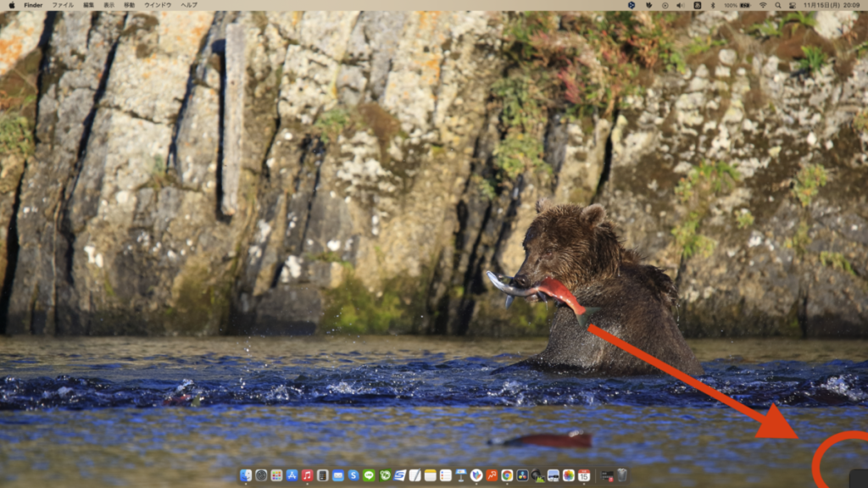Image resolution: width=868 pixels, height=488 pixels.
Task: Open LINE from the Dock
Action: [x=370, y=477]
